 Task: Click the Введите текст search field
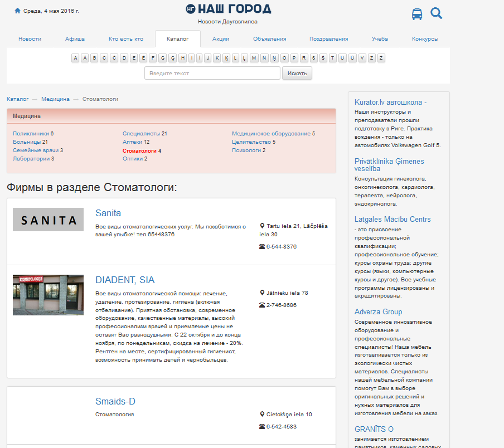coord(212,74)
